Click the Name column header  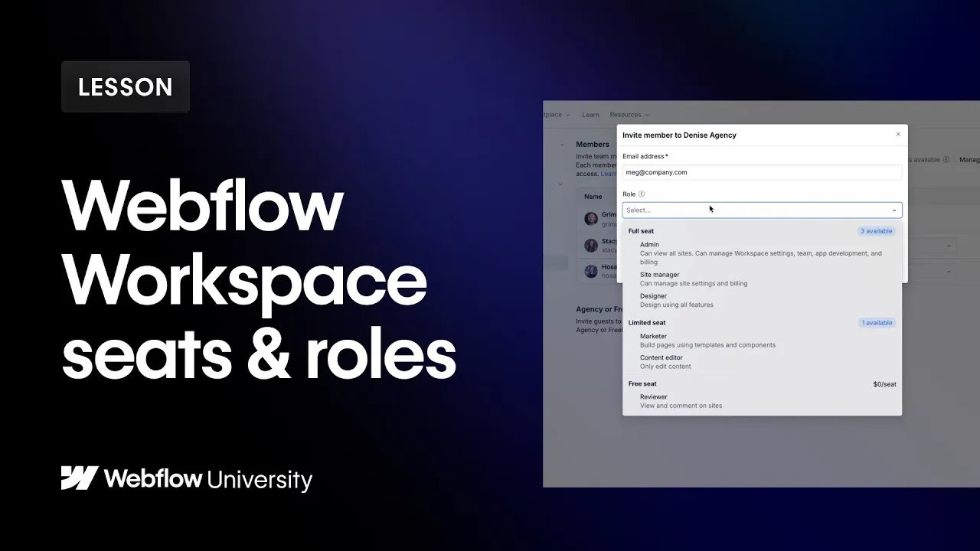click(593, 197)
